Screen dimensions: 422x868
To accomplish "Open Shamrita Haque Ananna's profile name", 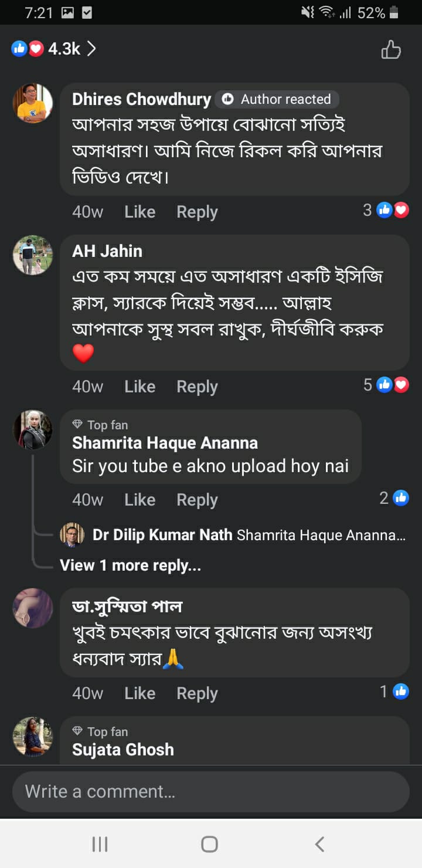I will [165, 443].
